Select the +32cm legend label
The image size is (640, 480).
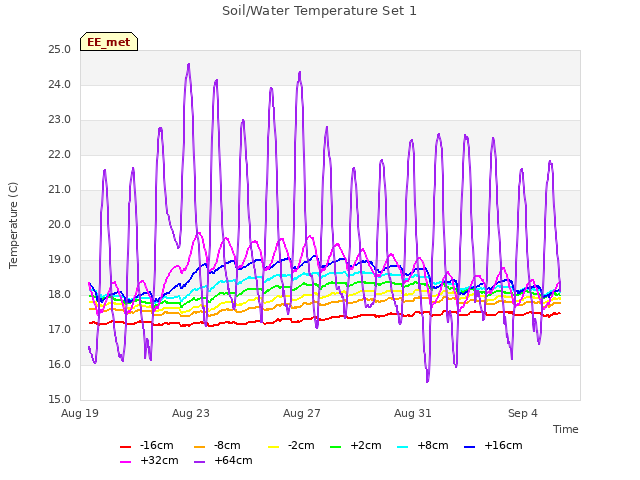(x=159, y=460)
